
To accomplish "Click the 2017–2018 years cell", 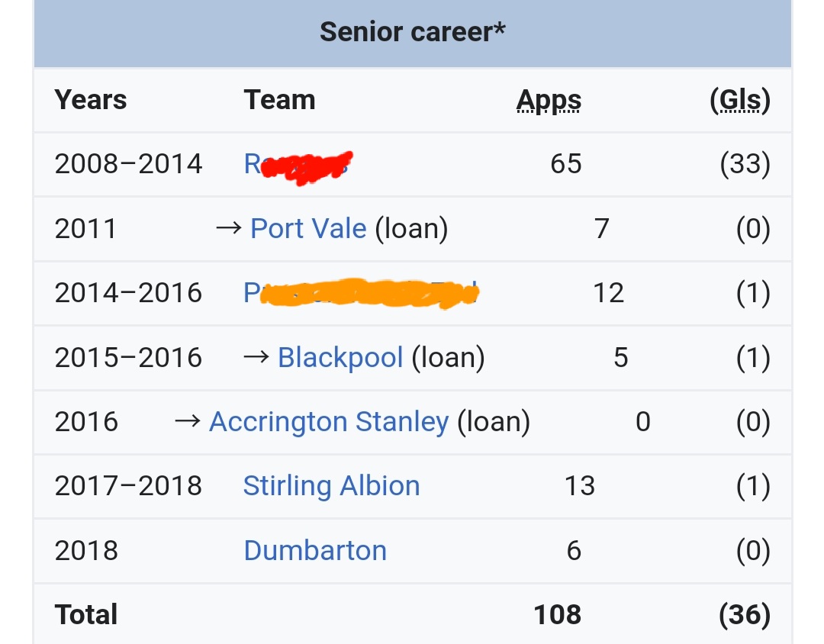I will pos(128,486).
